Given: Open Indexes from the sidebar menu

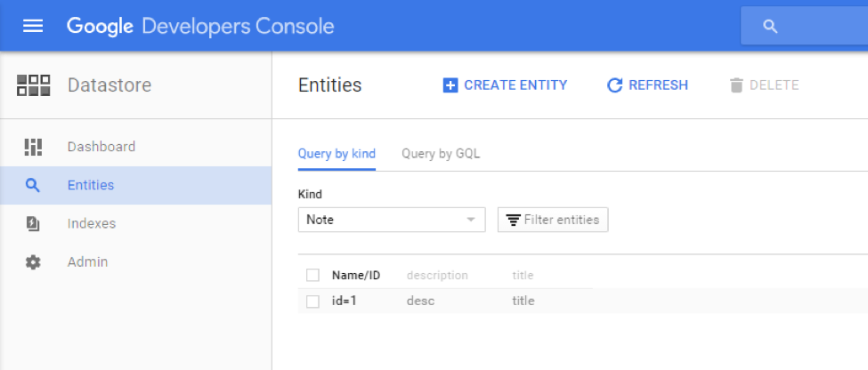Looking at the screenshot, I should pyautogui.click(x=92, y=224).
